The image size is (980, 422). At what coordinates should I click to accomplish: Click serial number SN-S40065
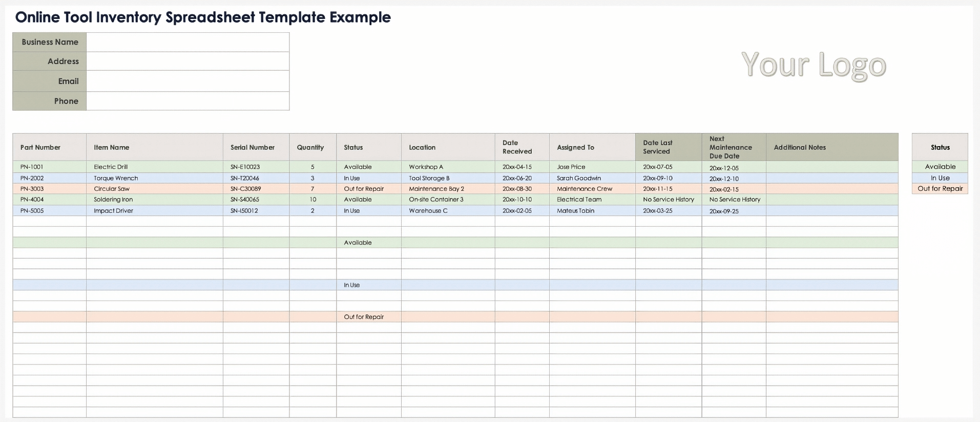coord(256,199)
